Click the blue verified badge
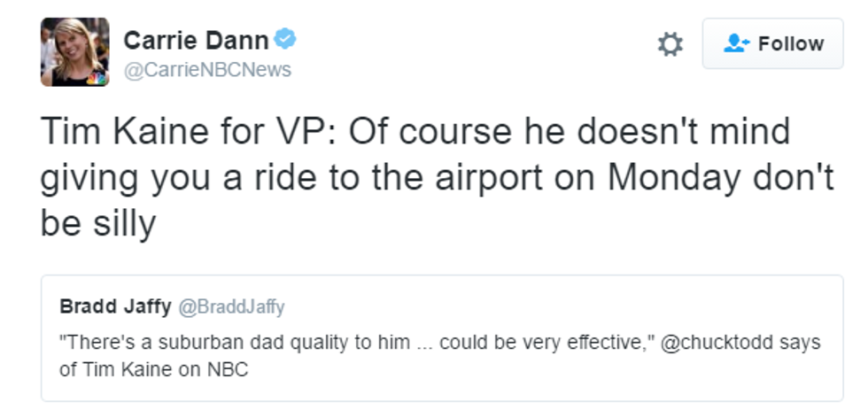The width and height of the screenshot is (868, 410). click(285, 39)
